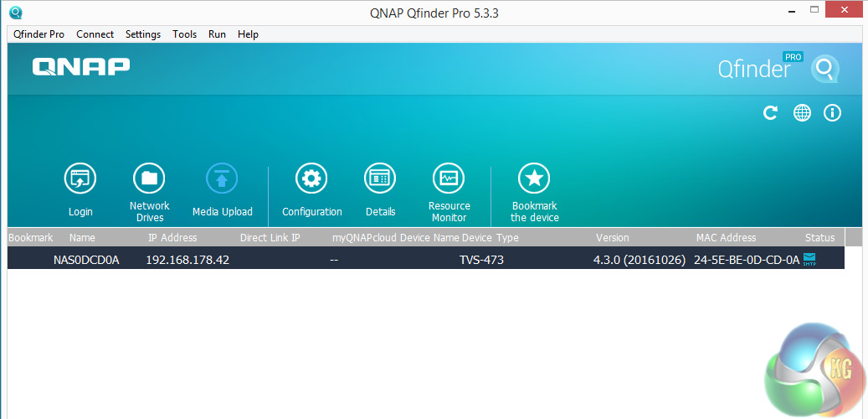868x419 pixels.
Task: Open the Tools menu
Action: 184,34
